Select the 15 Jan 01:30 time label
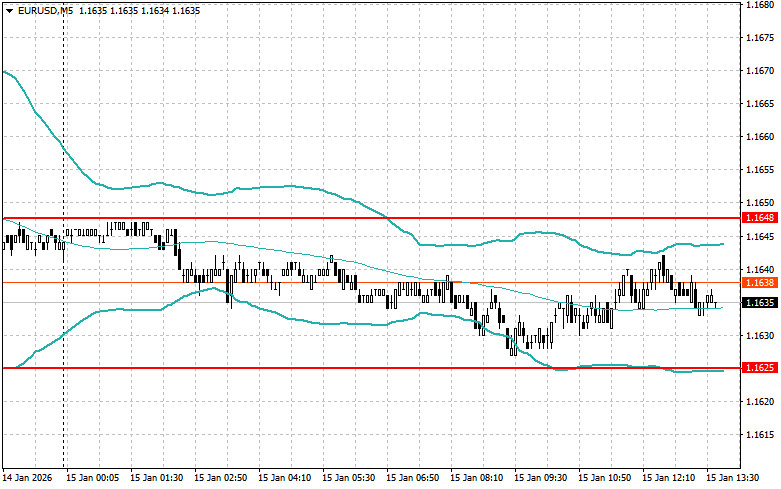Screen dimensions: 781x489 (x=156, y=478)
